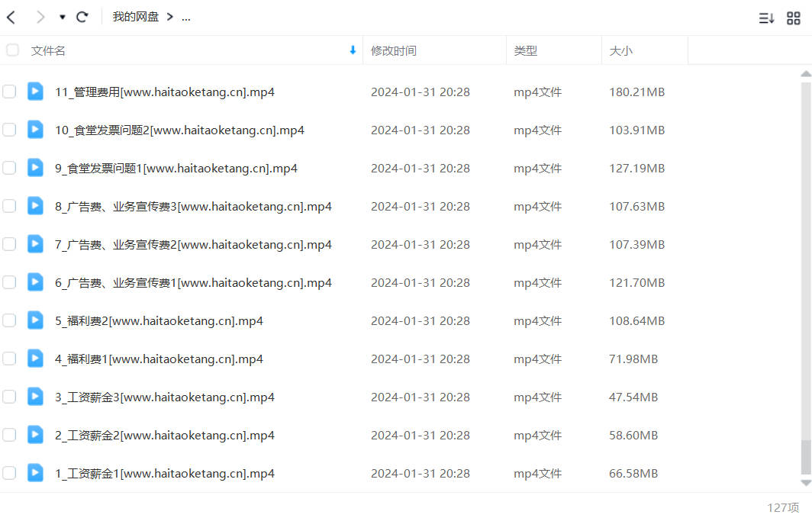Click the video icon of 3_工资薪金3
The height and width of the screenshot is (518, 812).
35,397
